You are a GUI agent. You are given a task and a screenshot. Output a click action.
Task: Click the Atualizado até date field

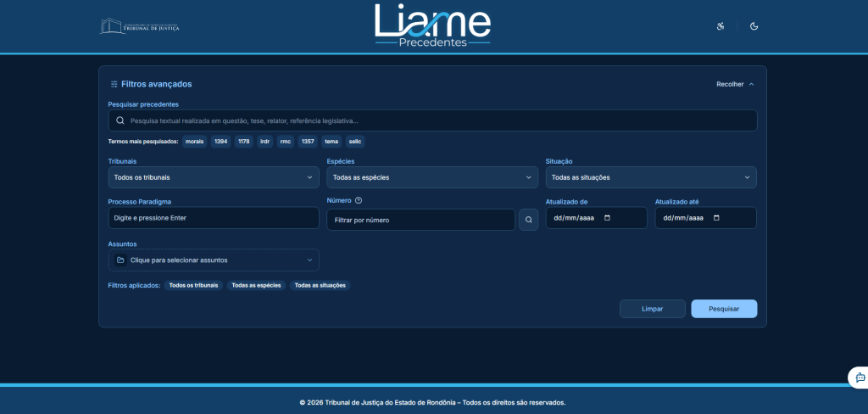pos(706,218)
